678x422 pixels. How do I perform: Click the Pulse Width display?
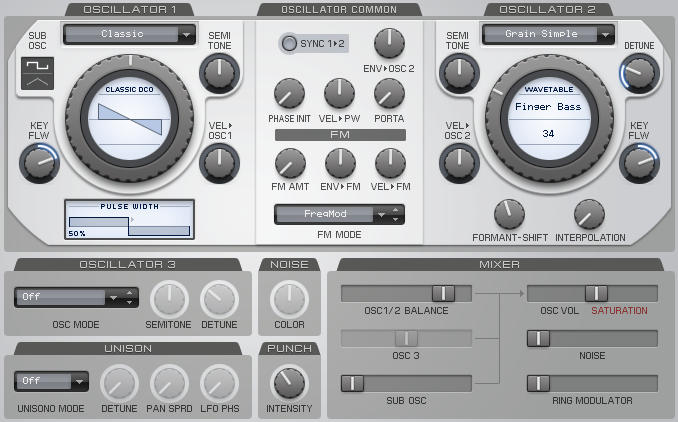click(x=128, y=220)
